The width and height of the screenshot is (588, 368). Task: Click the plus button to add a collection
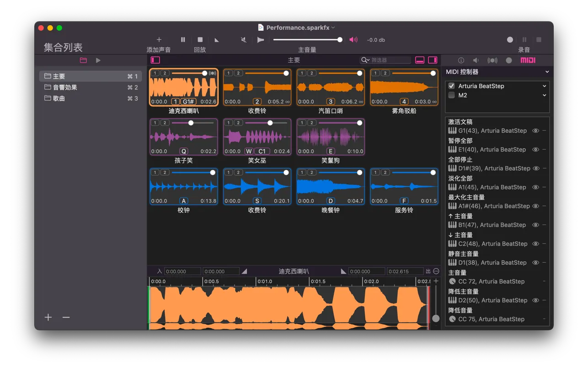pyautogui.click(x=48, y=317)
